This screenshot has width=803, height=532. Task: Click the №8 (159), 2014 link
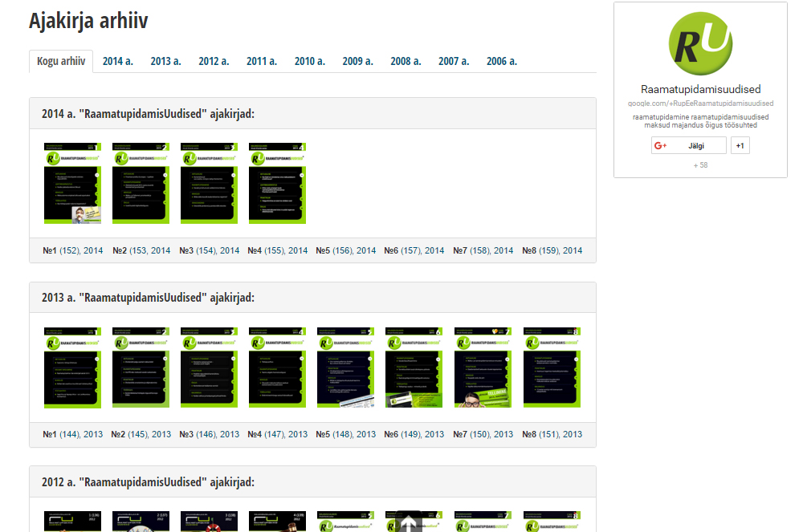click(x=552, y=250)
